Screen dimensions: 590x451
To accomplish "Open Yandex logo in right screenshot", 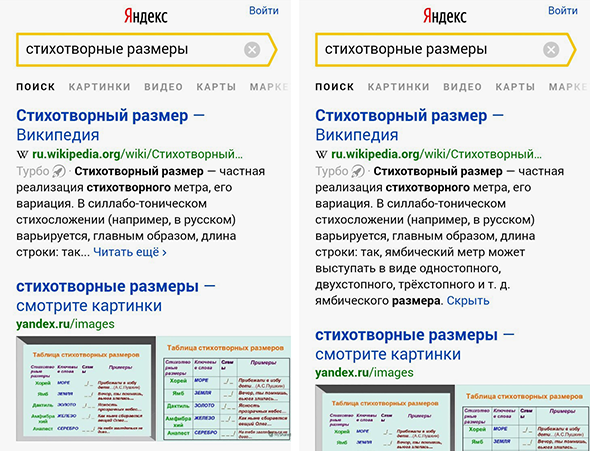I will pos(445,16).
